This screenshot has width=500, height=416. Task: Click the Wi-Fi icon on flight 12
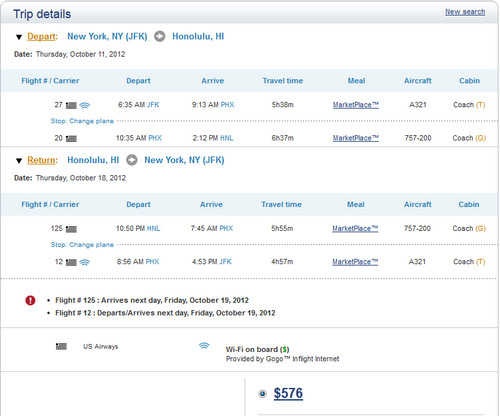[85, 262]
